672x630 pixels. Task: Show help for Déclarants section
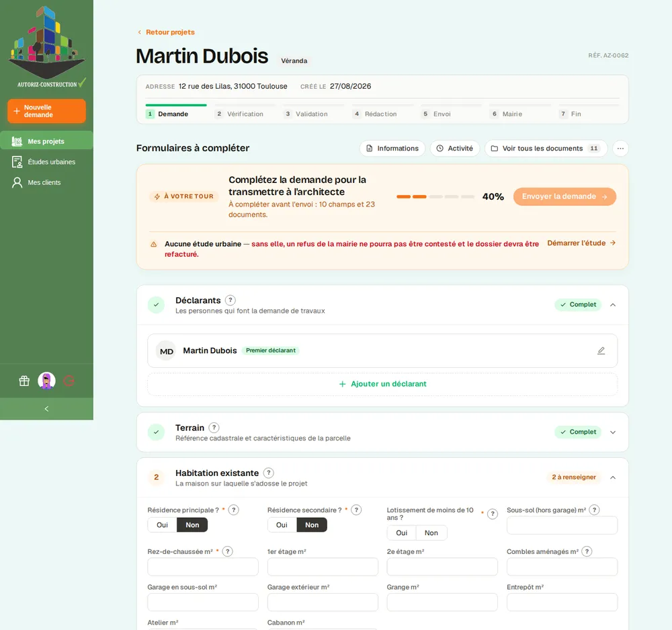[x=230, y=300]
